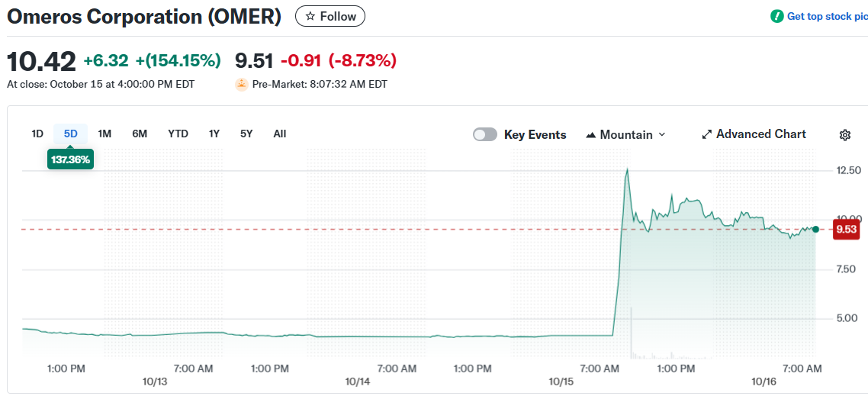The height and width of the screenshot is (396, 868).
Task: Click the red 9.53 price label
Action: (x=846, y=229)
